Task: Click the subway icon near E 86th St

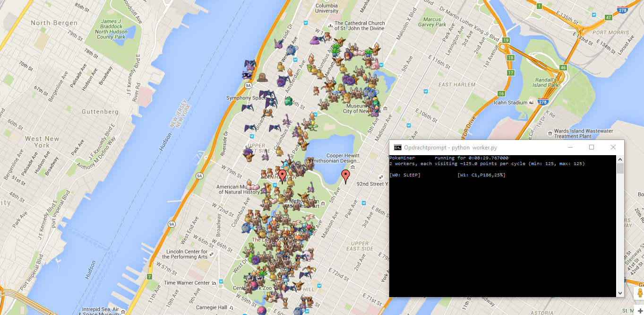Action: tap(363, 202)
